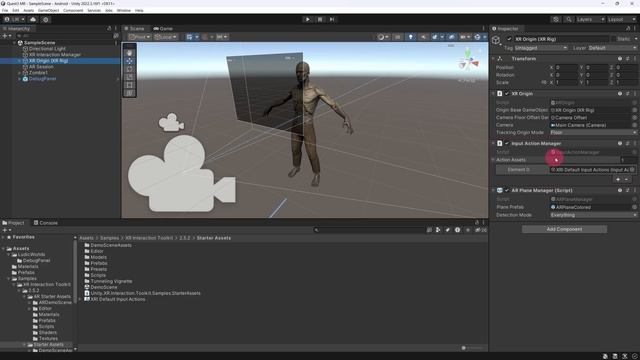Select the Rotate tool in Scene toolbar

[x=129, y=69]
